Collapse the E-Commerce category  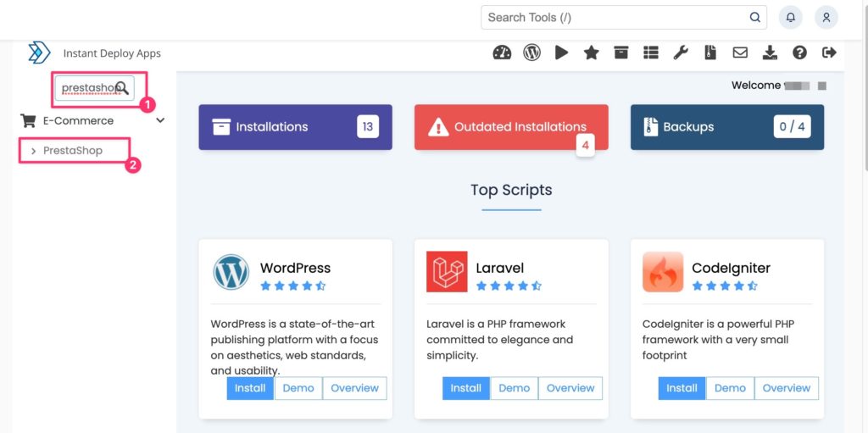[x=160, y=120]
